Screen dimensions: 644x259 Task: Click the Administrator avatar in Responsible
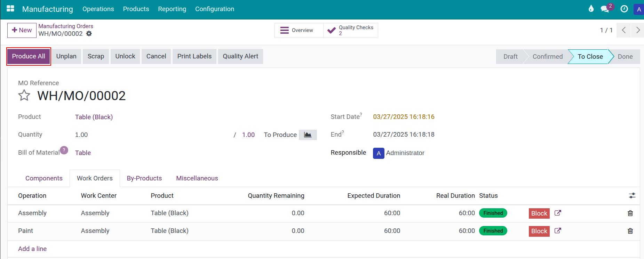[379, 153]
